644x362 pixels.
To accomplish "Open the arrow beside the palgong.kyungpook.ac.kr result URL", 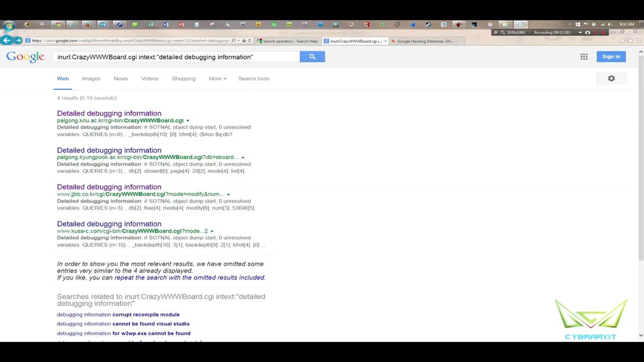I will 243,157.
